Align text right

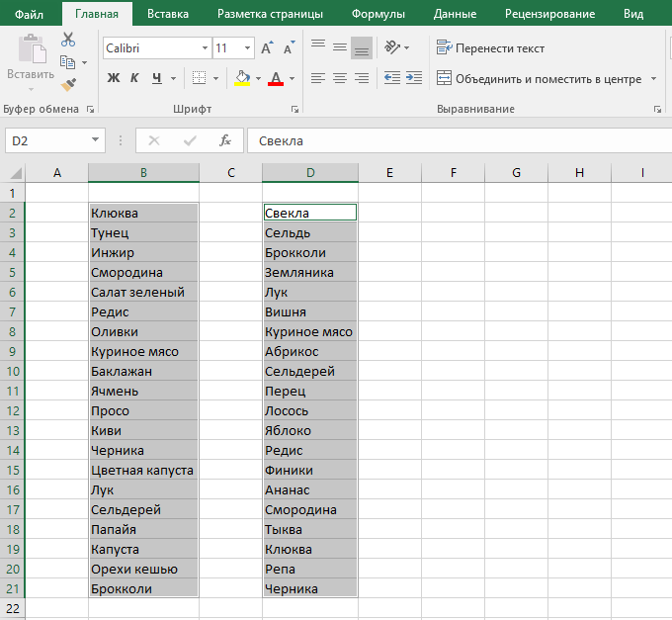(362, 78)
